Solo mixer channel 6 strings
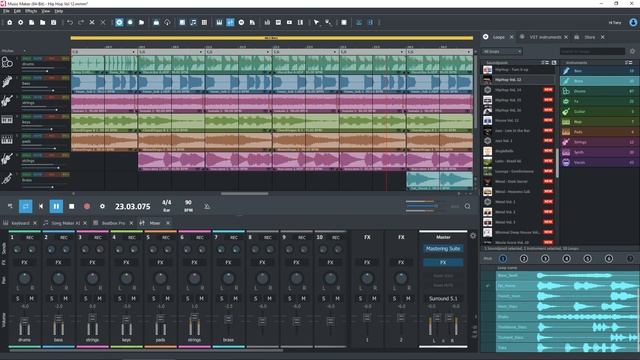The height and width of the screenshot is (360, 640). pyautogui.click(x=188, y=299)
